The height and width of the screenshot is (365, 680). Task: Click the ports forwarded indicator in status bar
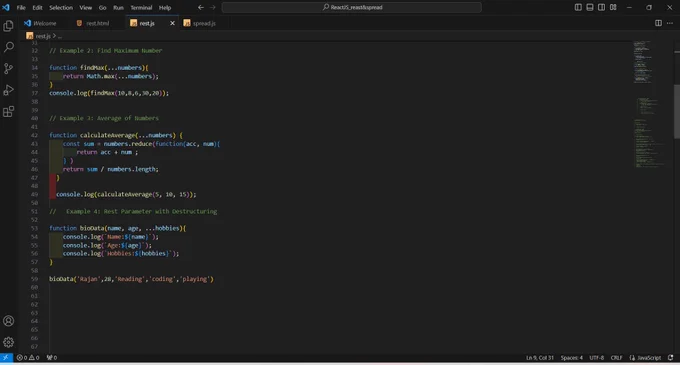pos(52,358)
